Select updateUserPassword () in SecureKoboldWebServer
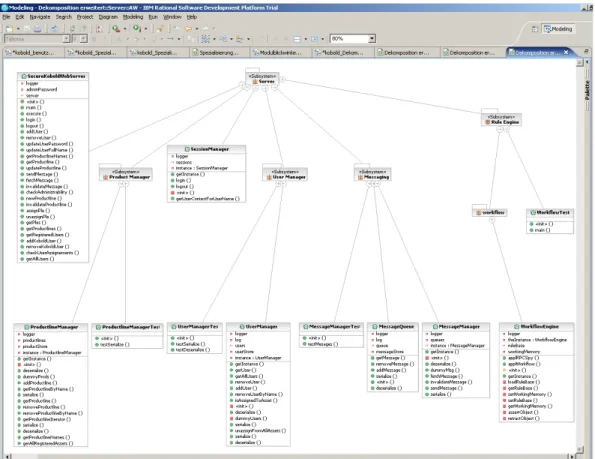This screenshot has height=459, width=595. pyautogui.click(x=47, y=144)
